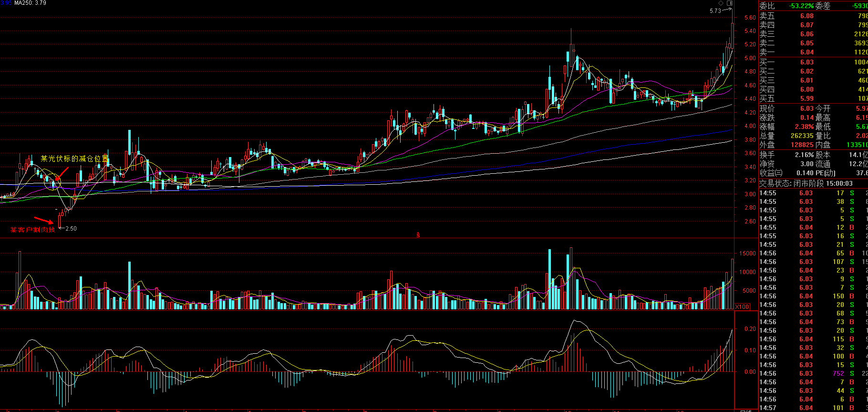Select the 2.50 low price label
The image size is (868, 412).
(x=71, y=229)
